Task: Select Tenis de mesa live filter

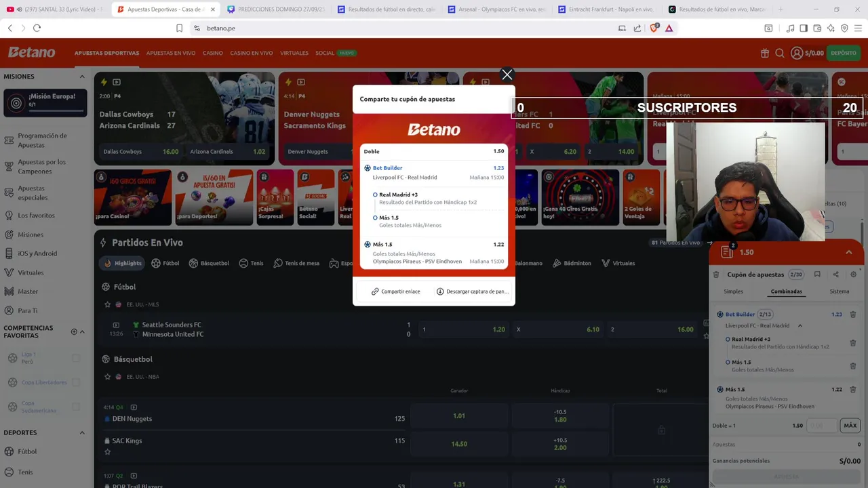Action: [x=296, y=263]
